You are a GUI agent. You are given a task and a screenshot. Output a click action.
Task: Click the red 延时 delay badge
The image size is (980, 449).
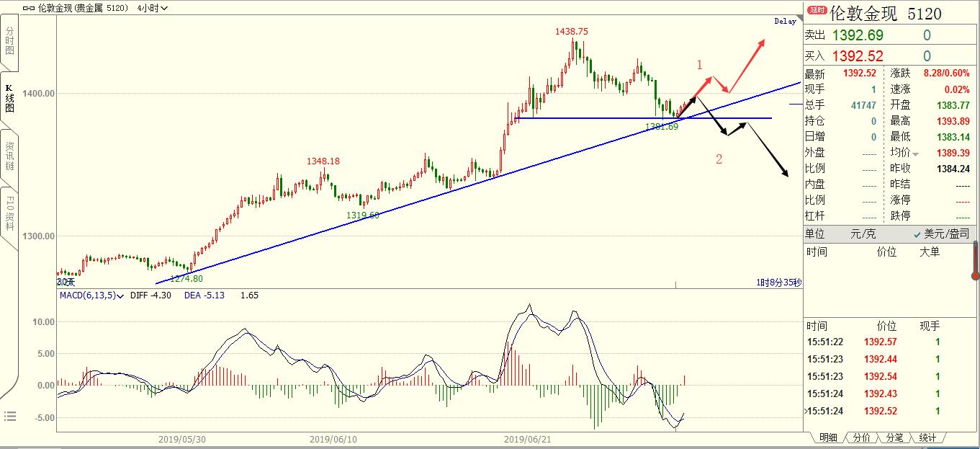(817, 10)
